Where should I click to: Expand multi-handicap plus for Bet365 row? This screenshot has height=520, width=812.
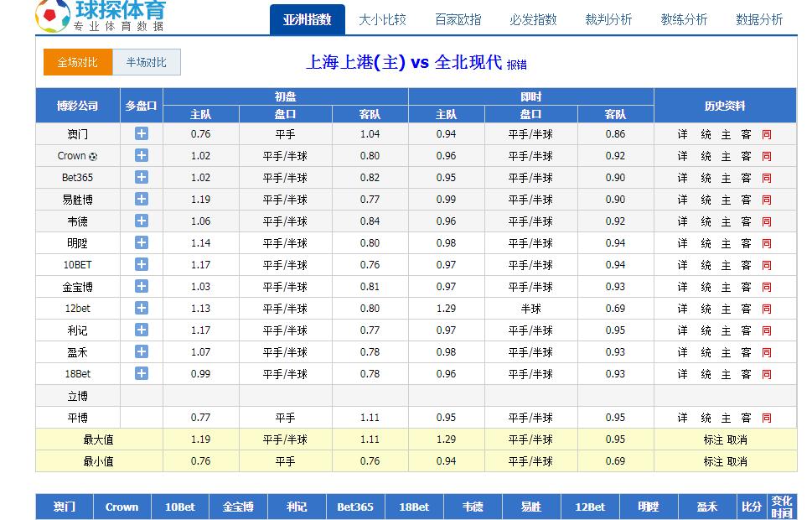(142, 177)
